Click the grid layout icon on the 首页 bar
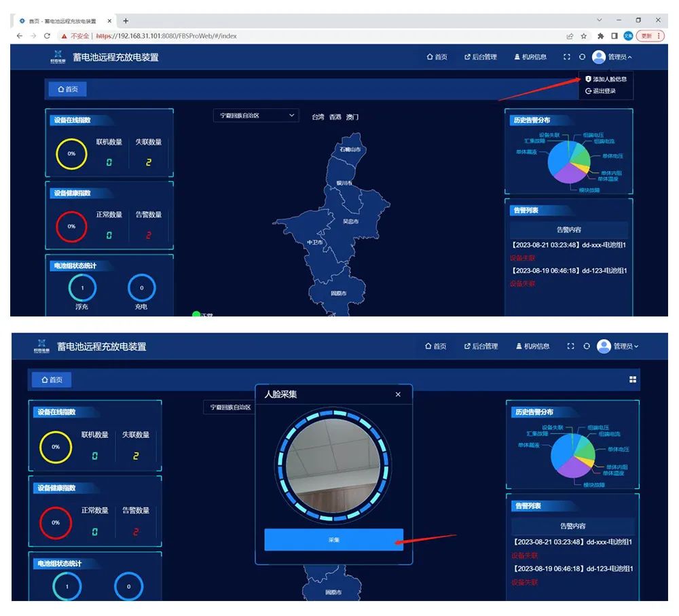This screenshot has width=679, height=616. pyautogui.click(x=633, y=380)
